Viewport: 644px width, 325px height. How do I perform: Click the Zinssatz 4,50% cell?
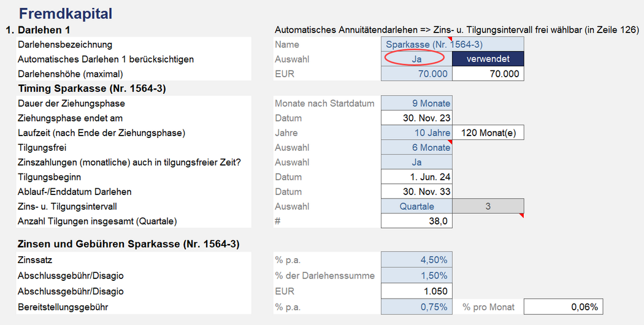(416, 261)
